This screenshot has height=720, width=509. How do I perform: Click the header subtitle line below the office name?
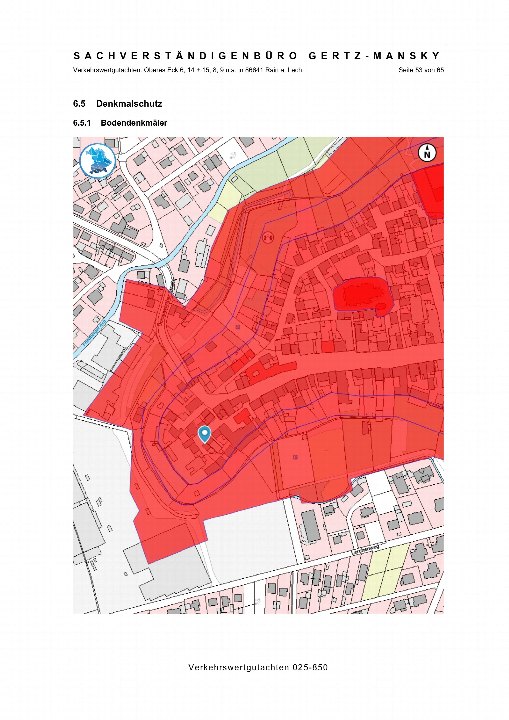[187, 70]
